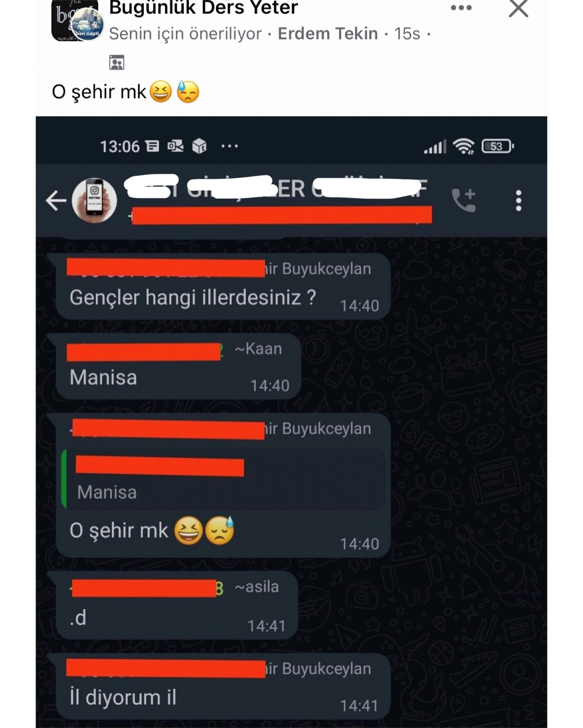Screen dimensions: 583x728
Task: Open the Bugünlük Ders Yeter group page
Action: click(x=203, y=7)
